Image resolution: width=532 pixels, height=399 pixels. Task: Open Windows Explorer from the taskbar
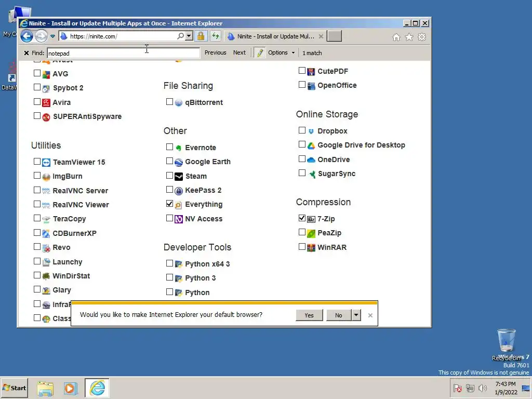click(x=45, y=389)
